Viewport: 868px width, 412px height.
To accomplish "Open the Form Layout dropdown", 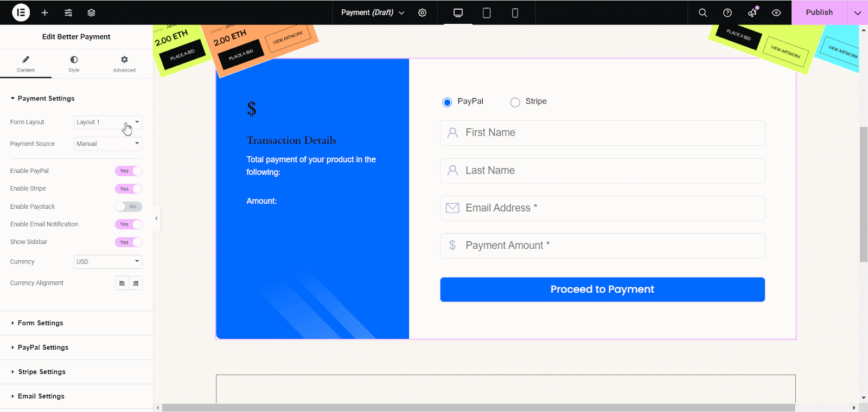I will pyautogui.click(x=108, y=123).
